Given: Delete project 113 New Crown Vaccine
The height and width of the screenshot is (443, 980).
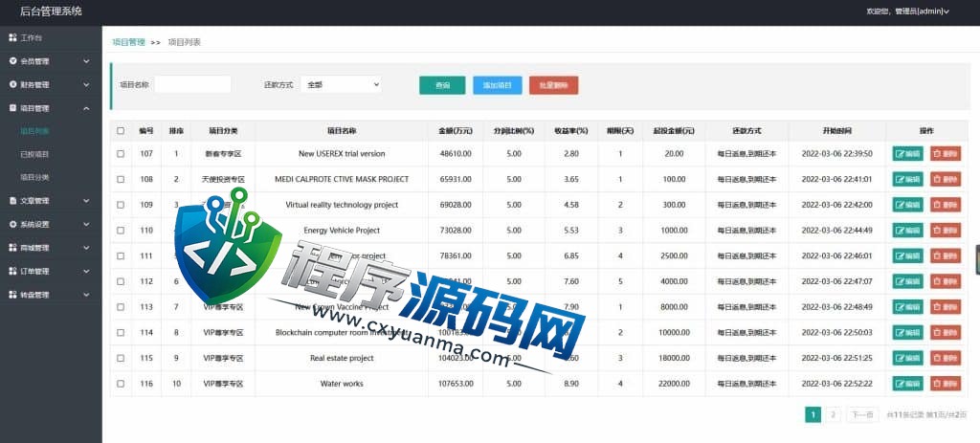Looking at the screenshot, I should tap(946, 307).
